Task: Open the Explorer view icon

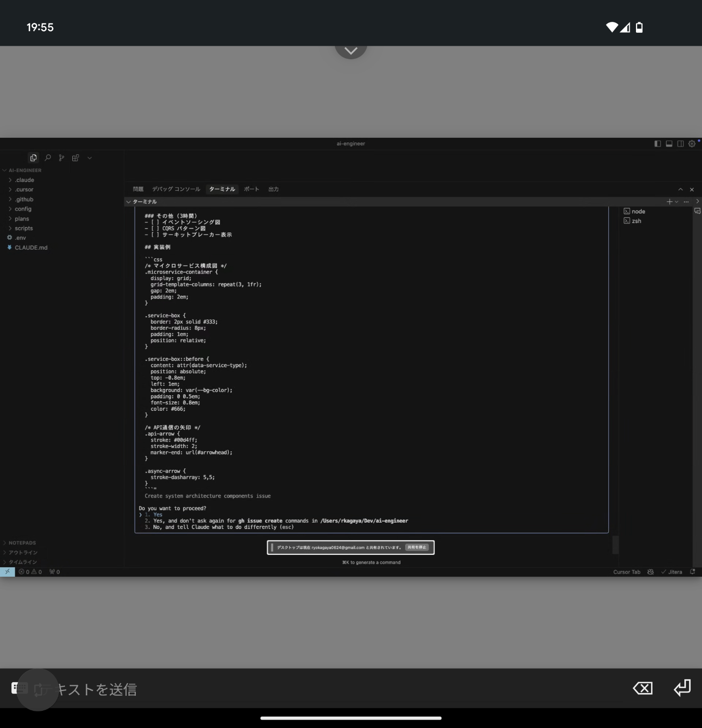Action: pos(33,158)
